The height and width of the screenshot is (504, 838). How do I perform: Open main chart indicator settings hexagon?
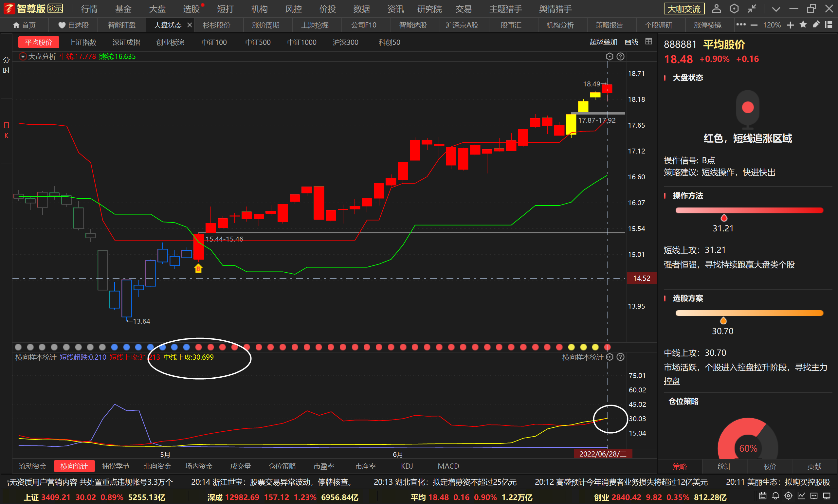point(610,56)
